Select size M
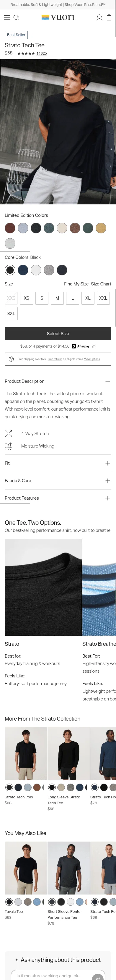Viewport: 116px width, 980px height. (57, 298)
